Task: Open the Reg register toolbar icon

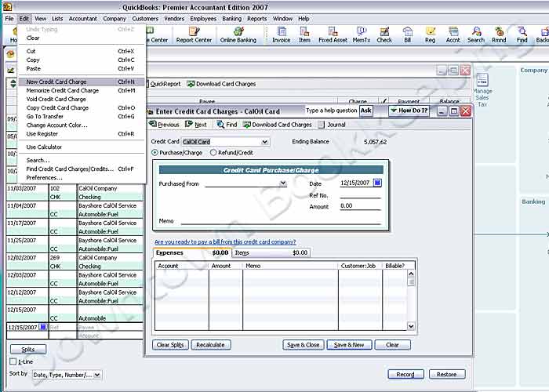Action: [x=430, y=34]
